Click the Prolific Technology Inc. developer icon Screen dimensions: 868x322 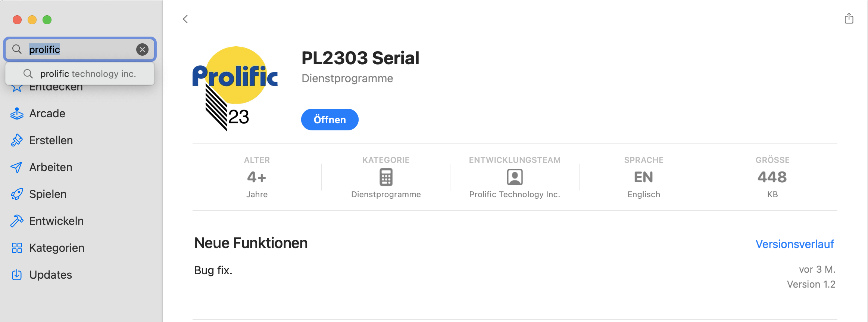pyautogui.click(x=515, y=177)
